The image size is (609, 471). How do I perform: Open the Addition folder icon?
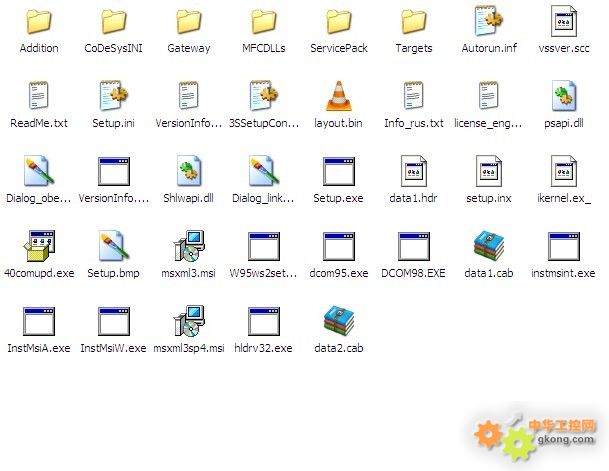pyautogui.click(x=39, y=21)
